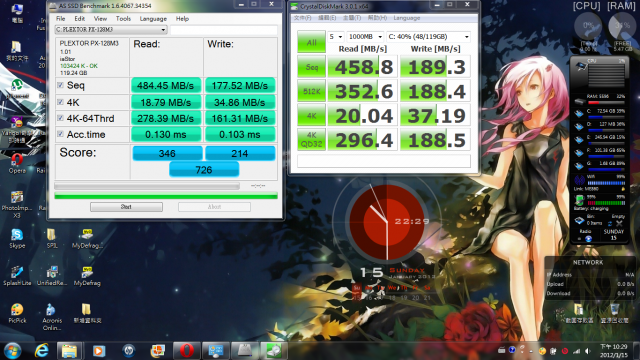This screenshot has height=360, width=640.
Task: Switch to AS SSD Benchmark taskbar button
Action: (245, 351)
